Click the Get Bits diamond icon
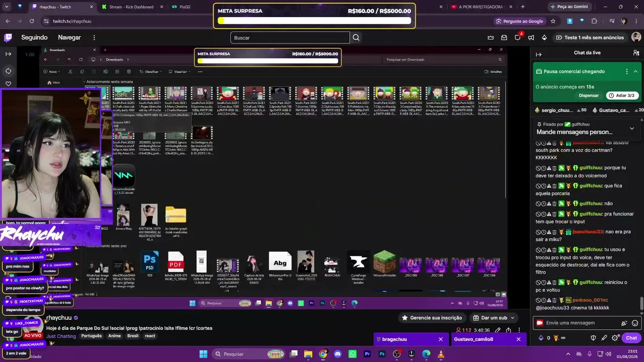Viewport: 644px width, 362px height. click(544, 38)
